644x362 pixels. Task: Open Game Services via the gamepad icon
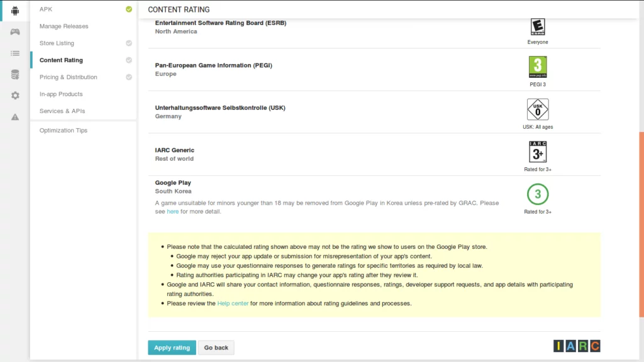(14, 31)
